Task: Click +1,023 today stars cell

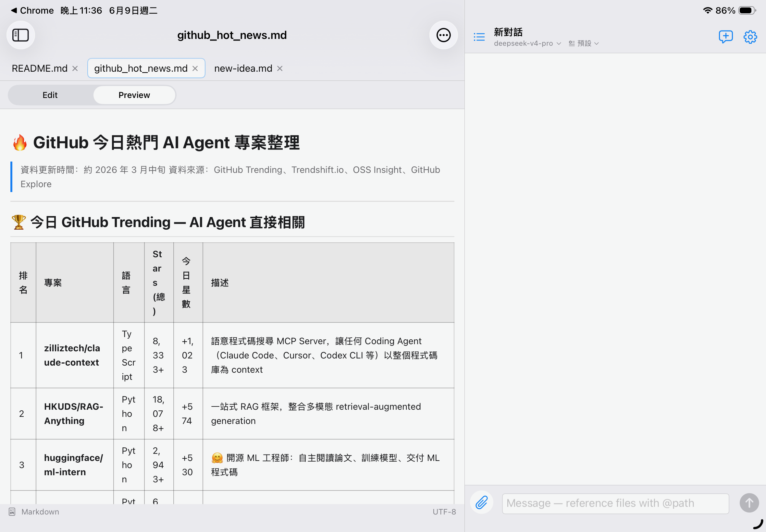Action: click(x=187, y=355)
